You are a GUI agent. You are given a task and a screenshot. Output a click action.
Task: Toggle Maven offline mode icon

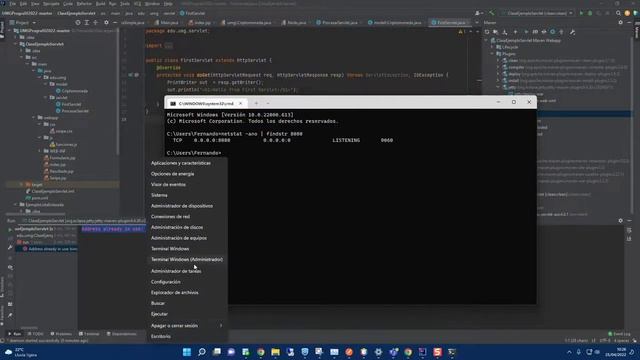(544, 32)
